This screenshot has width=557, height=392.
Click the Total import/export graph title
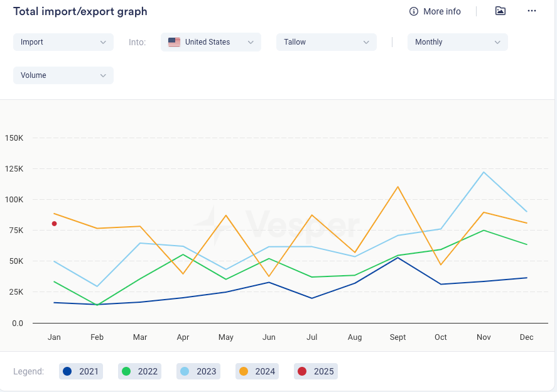point(80,11)
